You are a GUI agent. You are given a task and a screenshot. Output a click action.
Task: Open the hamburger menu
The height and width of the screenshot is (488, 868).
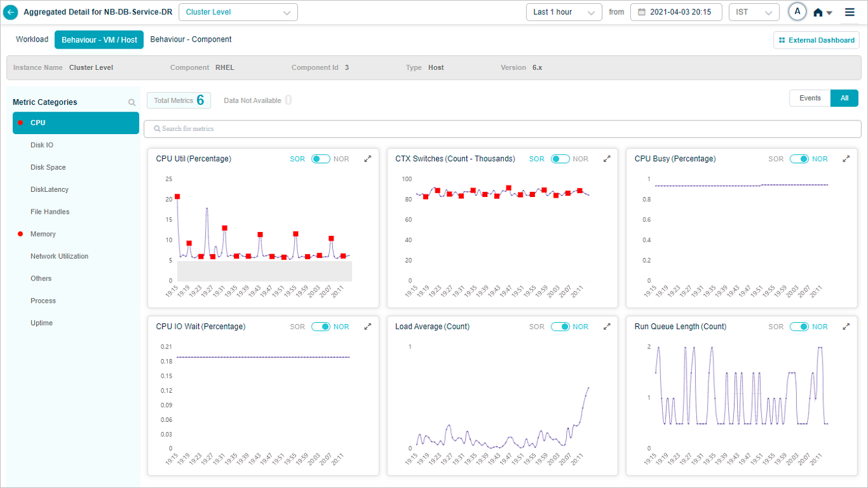(850, 12)
